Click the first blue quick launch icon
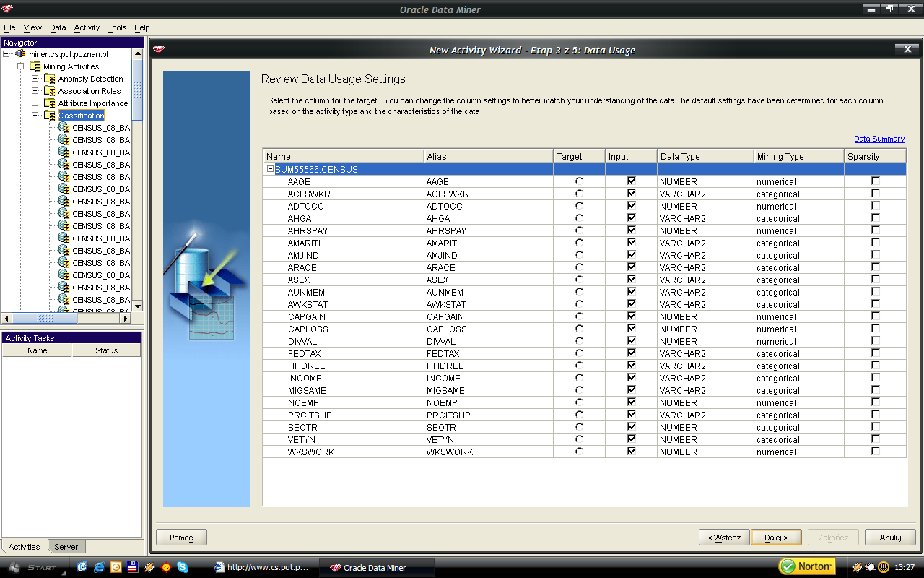Screen dimensions: 924x578 click(82, 567)
